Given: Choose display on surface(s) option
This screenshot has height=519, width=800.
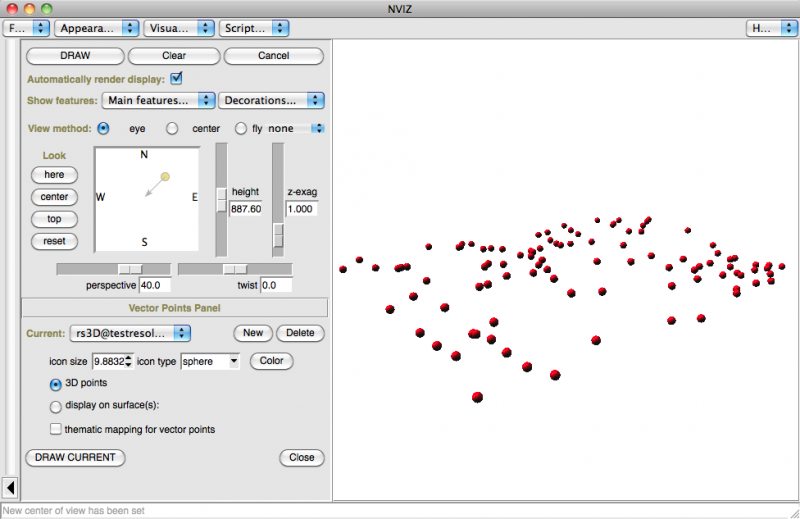Looking at the screenshot, I should coord(56,406).
